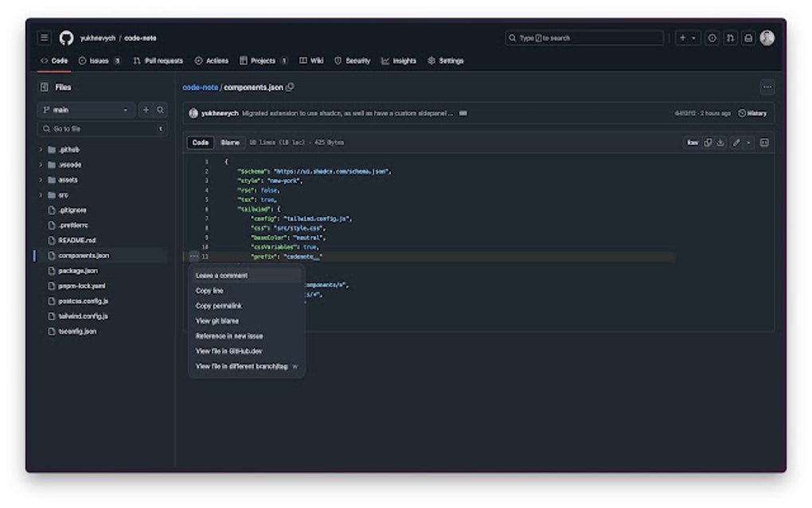Click the download raw file icon
Screen dimensions: 812x508
pyautogui.click(x=720, y=142)
